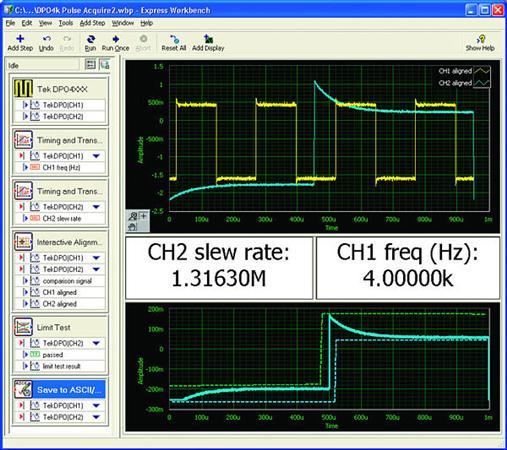Open TekDPO(CH2) dropdown under Limit Test
The width and height of the screenshot is (507, 450).
[x=96, y=343]
